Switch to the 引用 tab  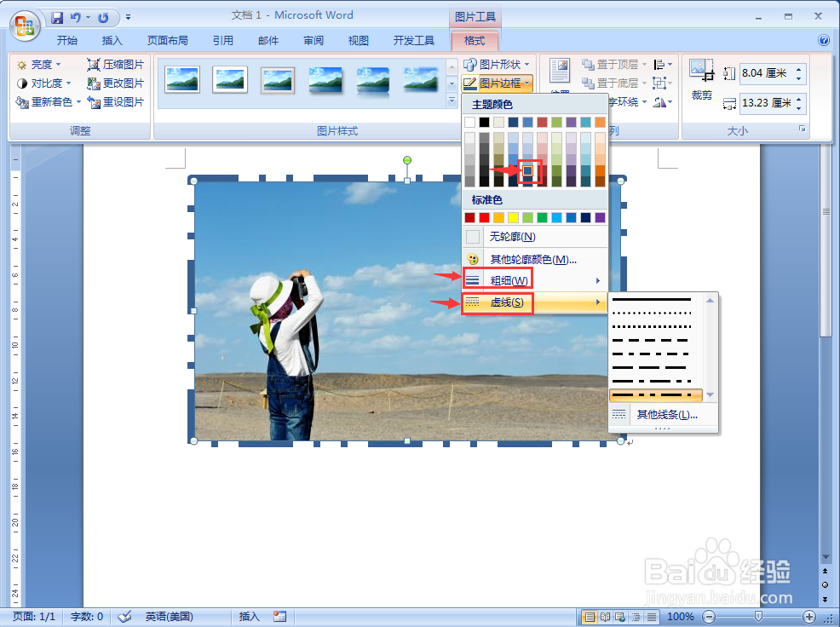223,40
